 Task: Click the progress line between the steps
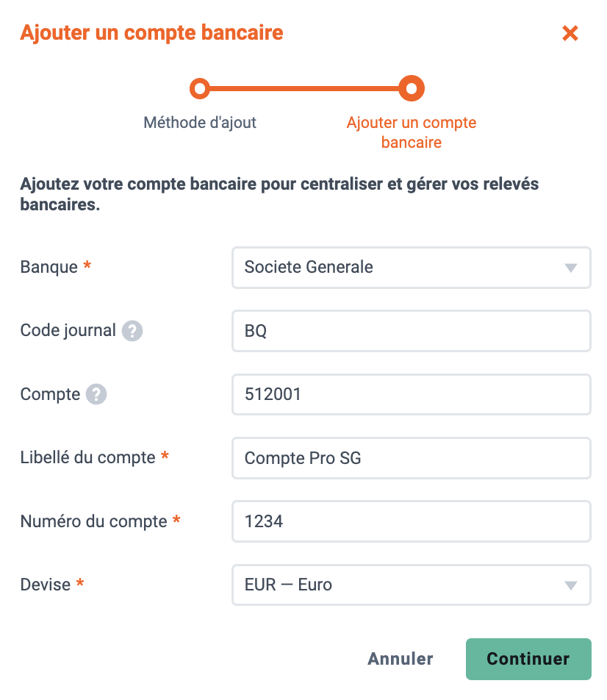(x=304, y=88)
